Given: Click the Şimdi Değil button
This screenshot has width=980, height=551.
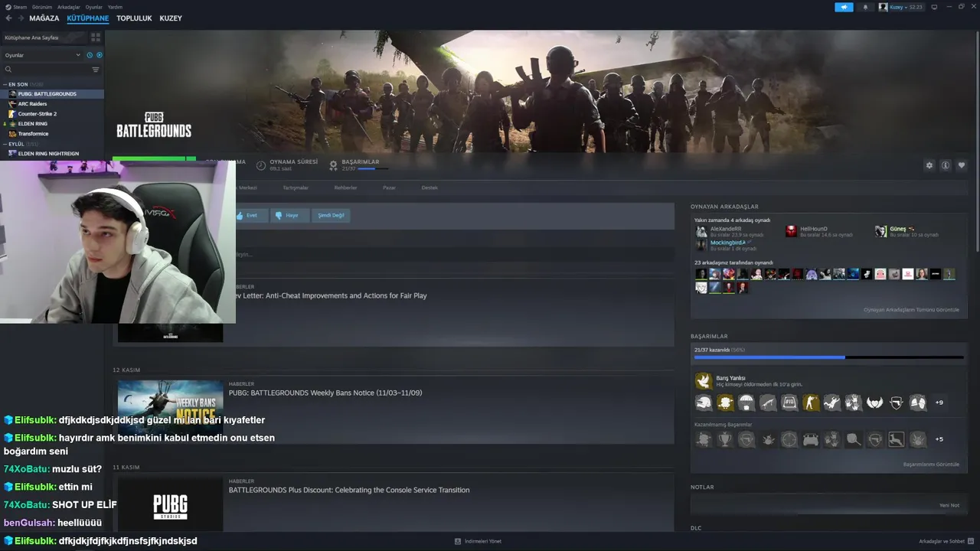Looking at the screenshot, I should [x=332, y=216].
